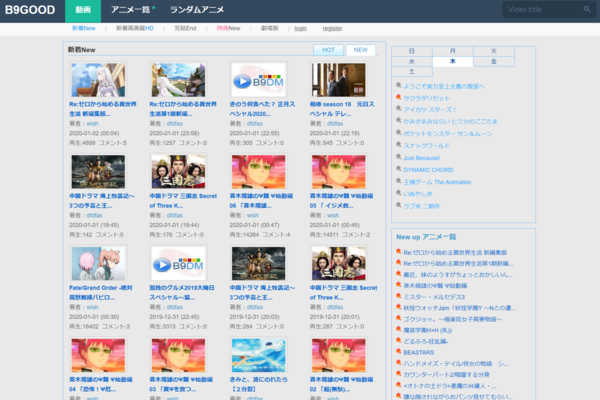Screen dimensions: 600x400
Task: Open the 劇場版 link
Action: point(270,28)
